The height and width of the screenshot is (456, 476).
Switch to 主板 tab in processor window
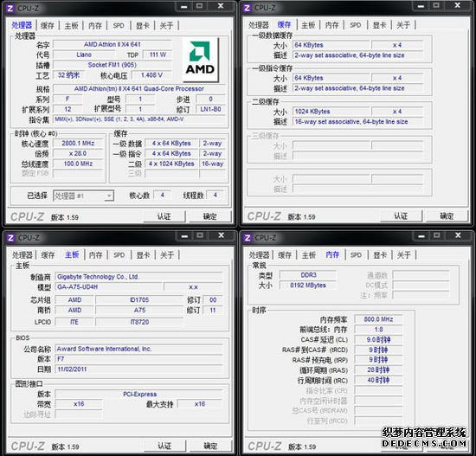[71, 25]
